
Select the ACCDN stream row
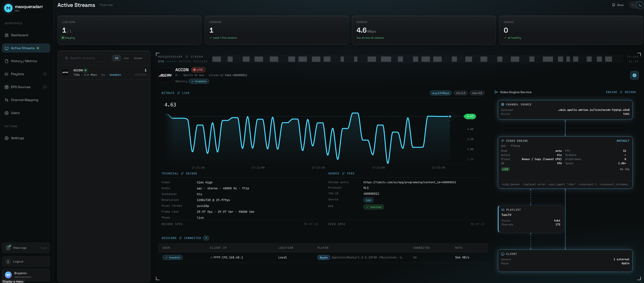104,73
